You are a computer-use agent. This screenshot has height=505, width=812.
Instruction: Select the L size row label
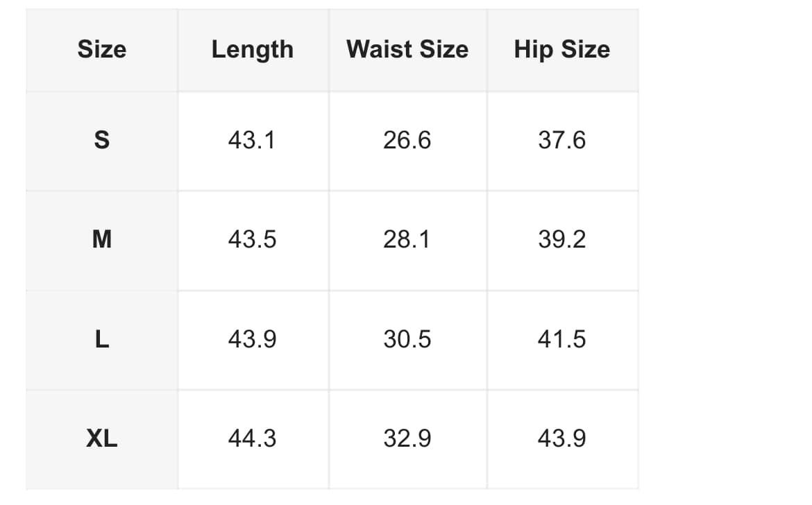click(102, 339)
